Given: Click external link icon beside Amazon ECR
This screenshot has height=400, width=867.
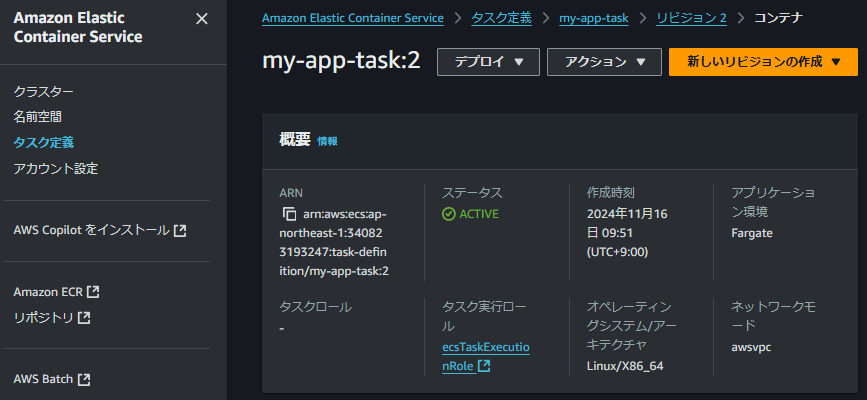Looking at the screenshot, I should (93, 292).
